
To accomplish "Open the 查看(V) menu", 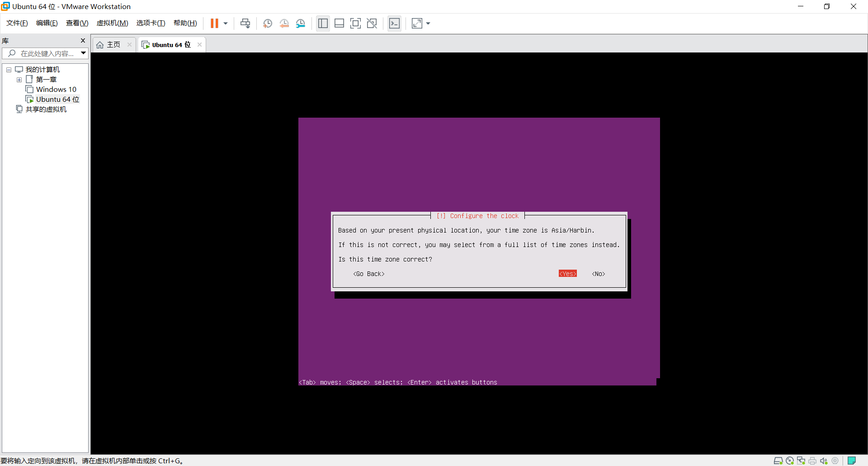I will (77, 23).
